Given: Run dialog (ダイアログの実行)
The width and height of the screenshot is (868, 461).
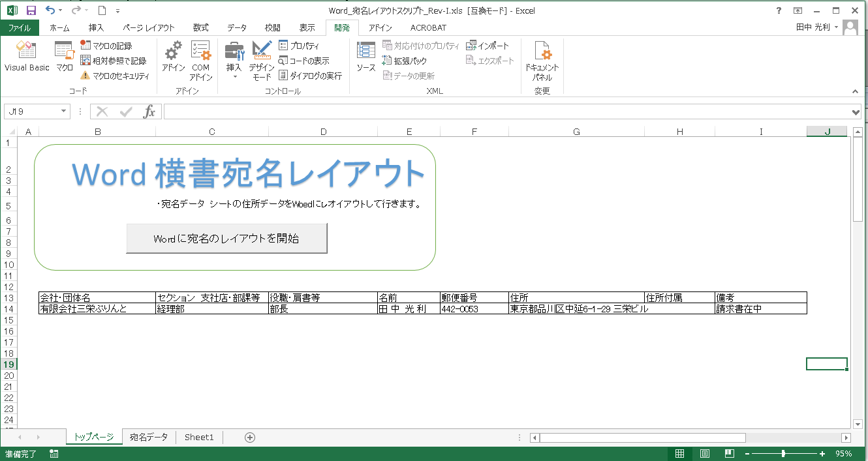Looking at the screenshot, I should (x=310, y=76).
